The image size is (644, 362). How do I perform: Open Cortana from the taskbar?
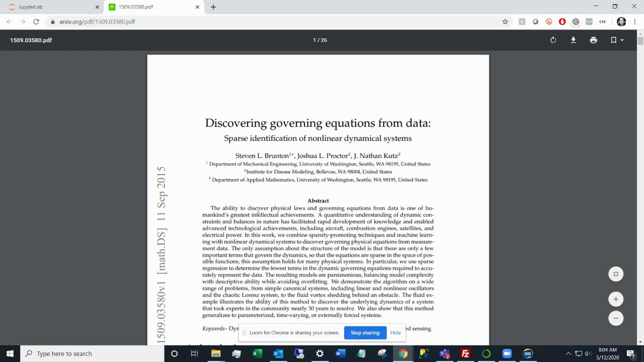pyautogui.click(x=174, y=353)
